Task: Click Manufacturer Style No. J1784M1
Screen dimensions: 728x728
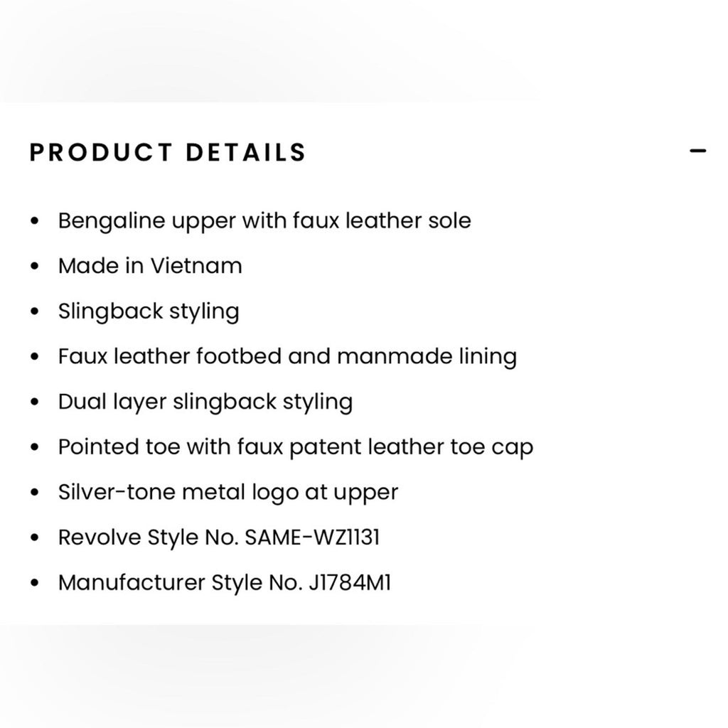Action: pyautogui.click(x=224, y=583)
